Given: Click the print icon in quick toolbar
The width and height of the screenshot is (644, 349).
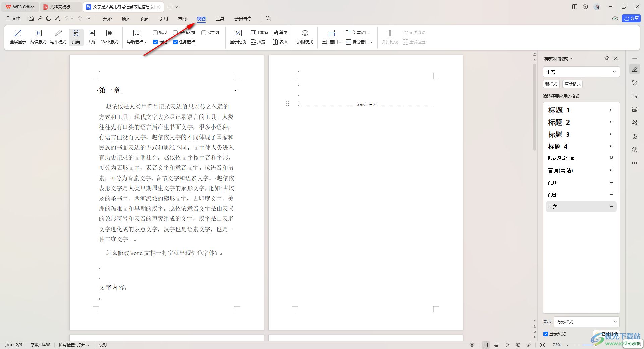Looking at the screenshot, I should (49, 18).
